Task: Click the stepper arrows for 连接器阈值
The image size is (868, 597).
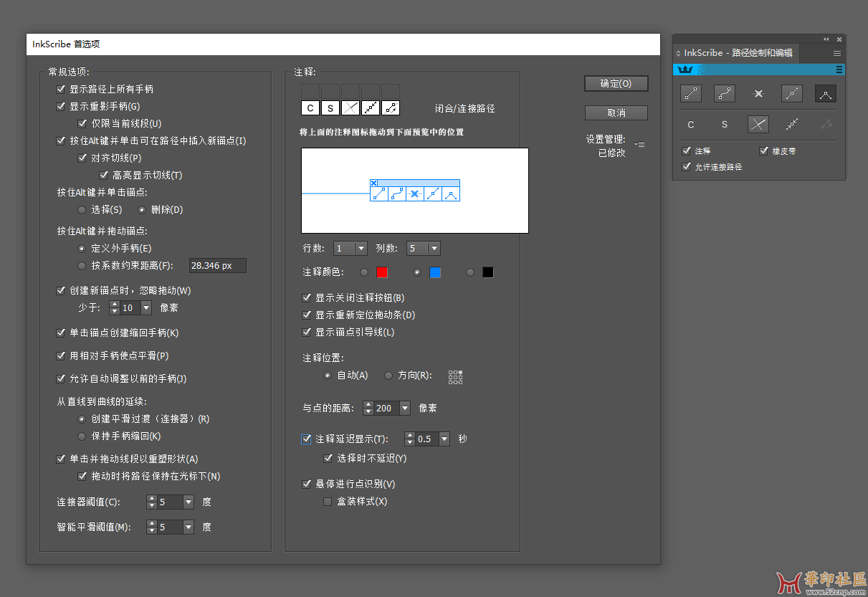Action: click(152, 502)
